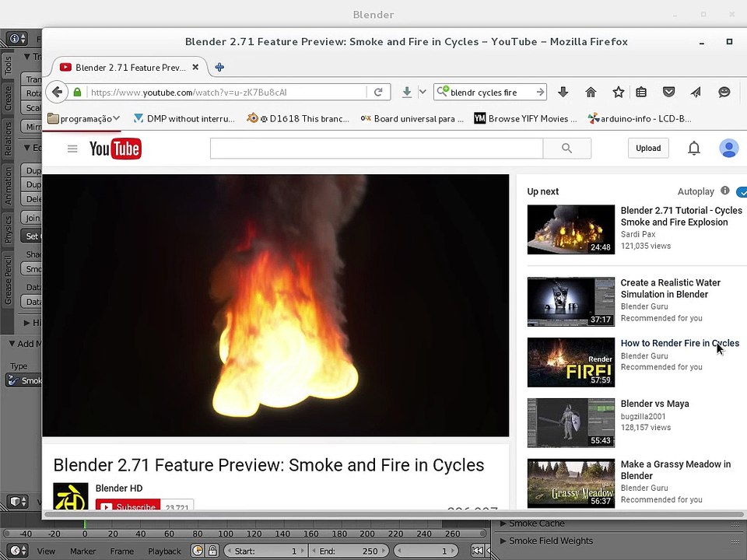Click into YouTube search field
The height and width of the screenshot is (560, 747).
pos(377,148)
